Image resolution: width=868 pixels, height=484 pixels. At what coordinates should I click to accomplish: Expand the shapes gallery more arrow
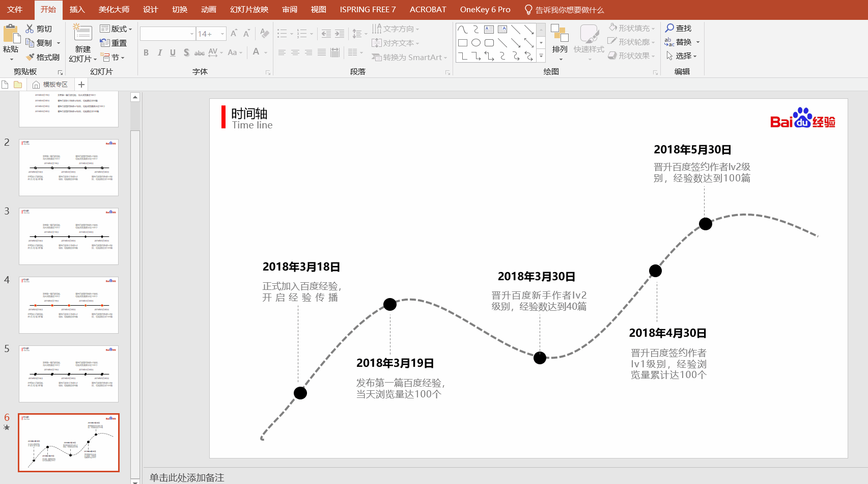(x=541, y=56)
